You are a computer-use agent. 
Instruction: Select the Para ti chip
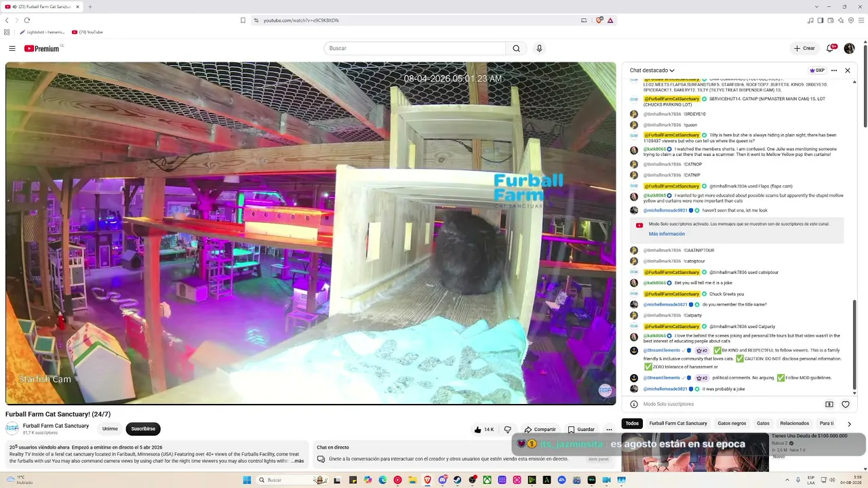point(826,424)
